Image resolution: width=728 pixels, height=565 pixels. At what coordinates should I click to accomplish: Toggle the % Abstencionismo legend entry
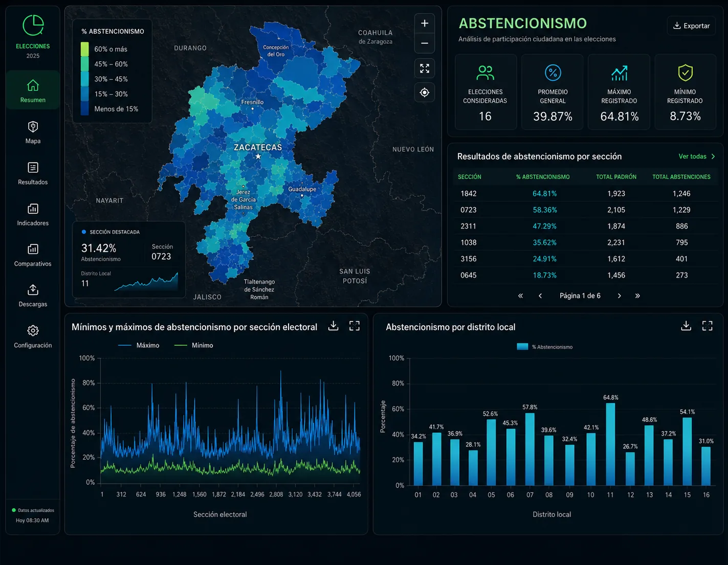click(545, 347)
